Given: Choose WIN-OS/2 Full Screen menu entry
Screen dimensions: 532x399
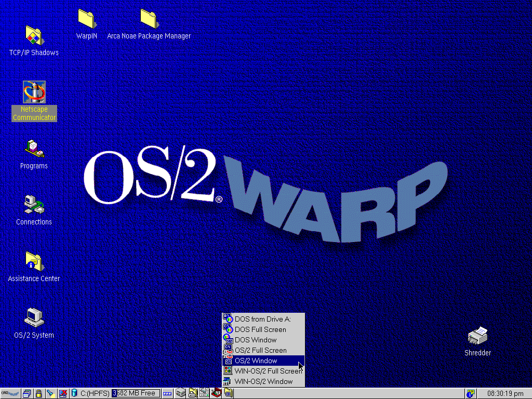Looking at the screenshot, I should (x=263, y=371).
